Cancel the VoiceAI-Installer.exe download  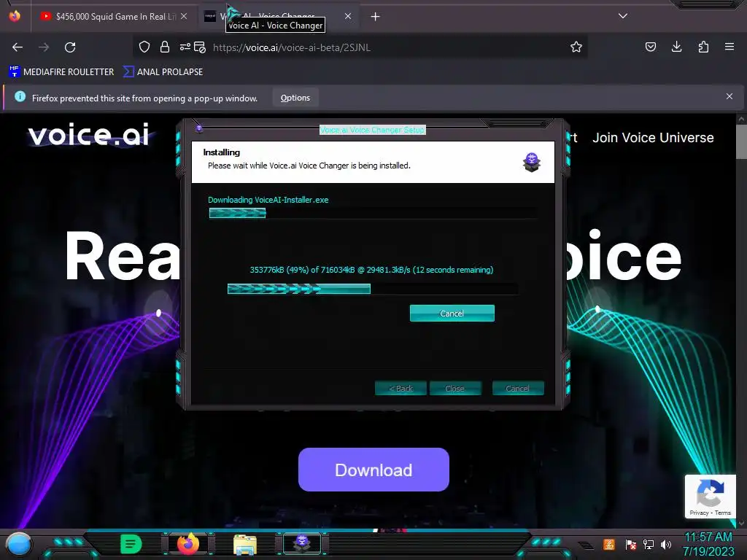coord(452,314)
